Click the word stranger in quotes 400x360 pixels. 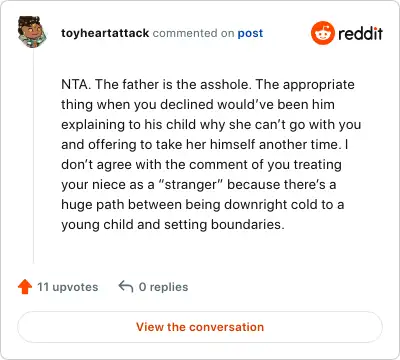pos(190,185)
